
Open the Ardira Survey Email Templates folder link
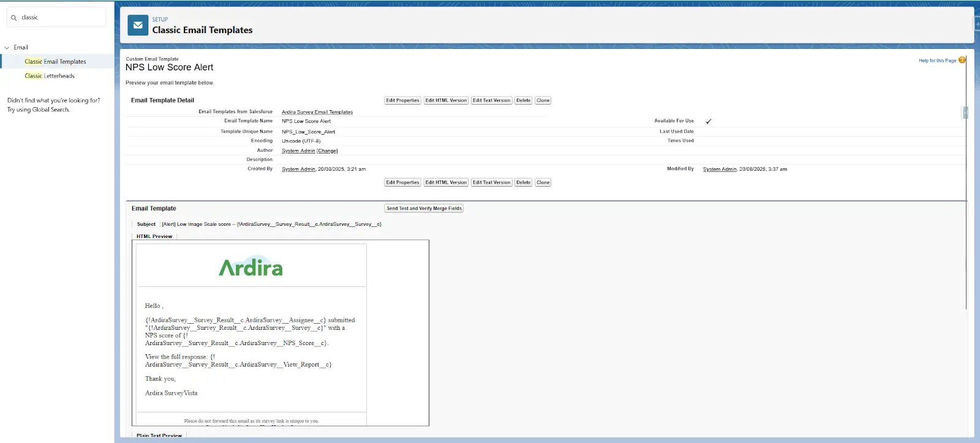pyautogui.click(x=317, y=112)
